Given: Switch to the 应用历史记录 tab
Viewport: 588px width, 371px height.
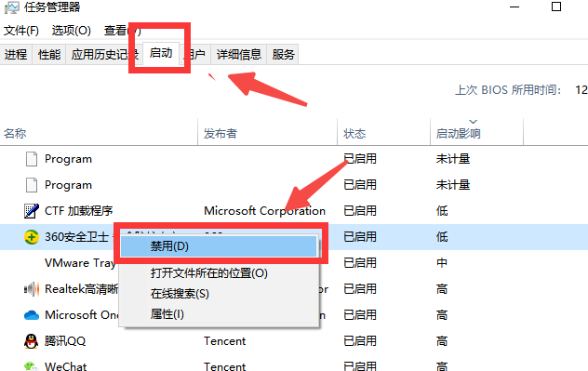Looking at the screenshot, I should click(104, 55).
